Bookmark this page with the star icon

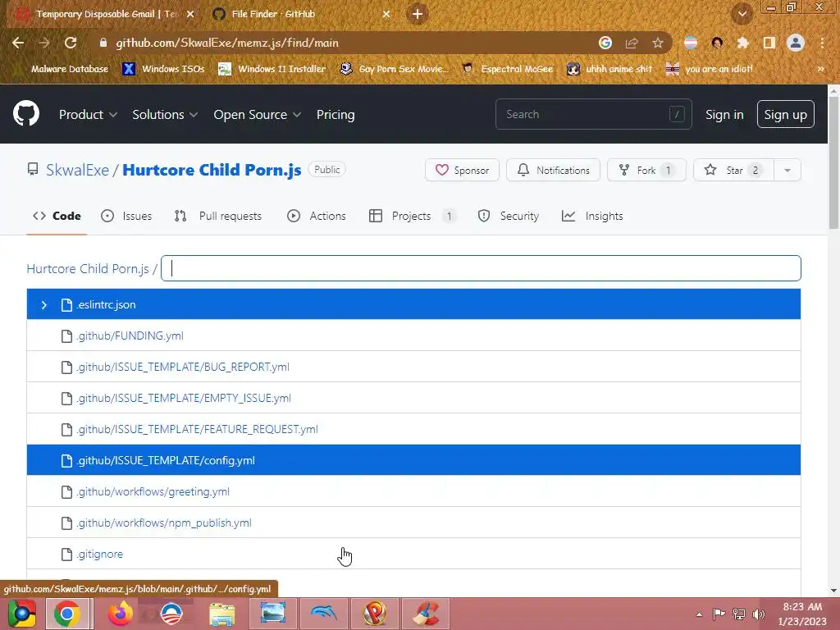coord(658,43)
